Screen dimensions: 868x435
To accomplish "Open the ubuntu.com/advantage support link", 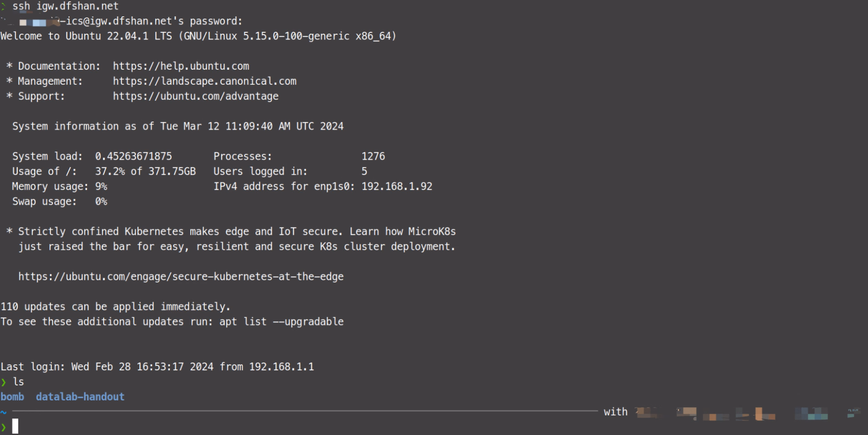I will (196, 96).
